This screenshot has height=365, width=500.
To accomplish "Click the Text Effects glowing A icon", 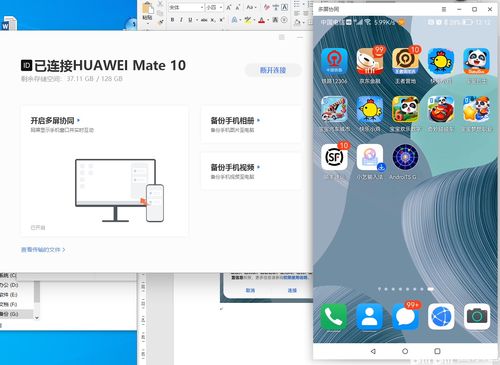I will [x=234, y=20].
